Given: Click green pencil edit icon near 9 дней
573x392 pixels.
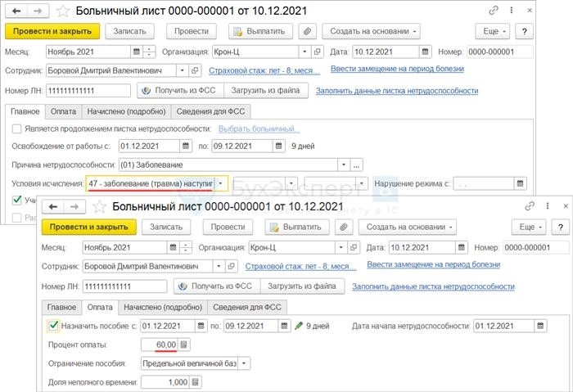Looking at the screenshot, I should point(299,326).
